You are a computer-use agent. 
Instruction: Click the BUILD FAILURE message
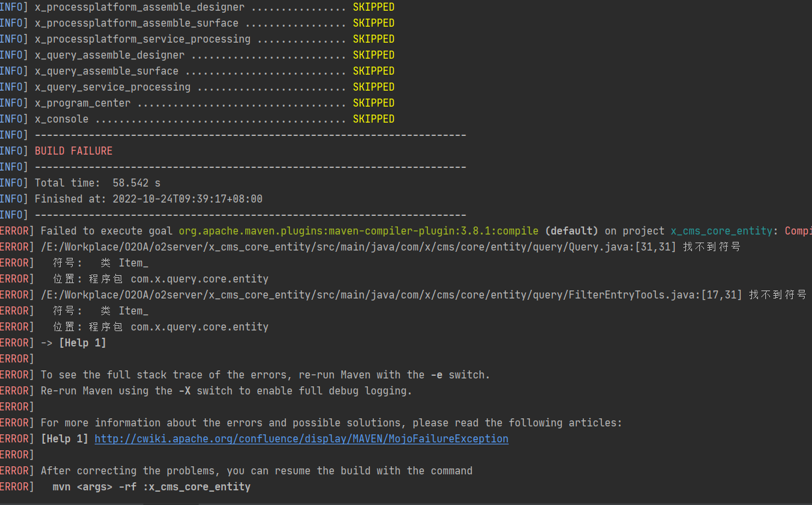pyautogui.click(x=73, y=151)
